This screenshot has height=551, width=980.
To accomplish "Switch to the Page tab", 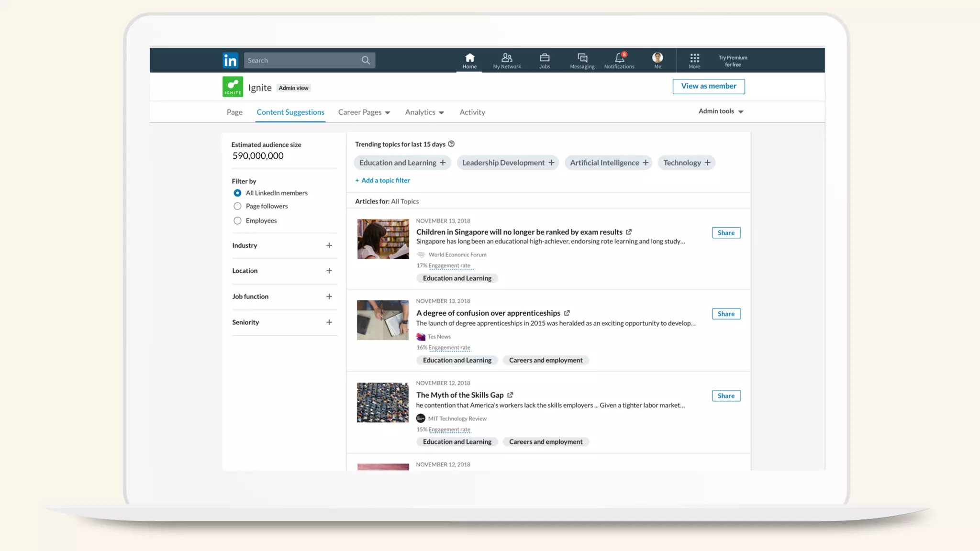I will pyautogui.click(x=234, y=112).
